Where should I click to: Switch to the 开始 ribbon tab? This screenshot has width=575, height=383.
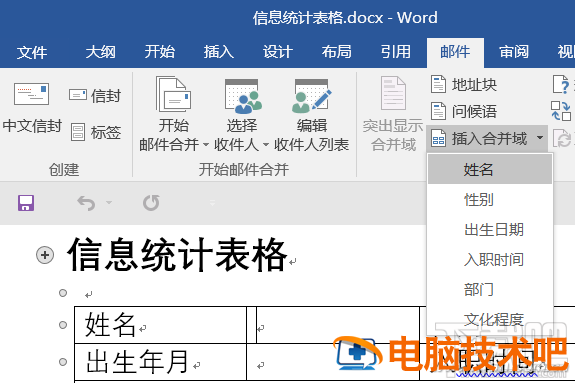point(159,52)
